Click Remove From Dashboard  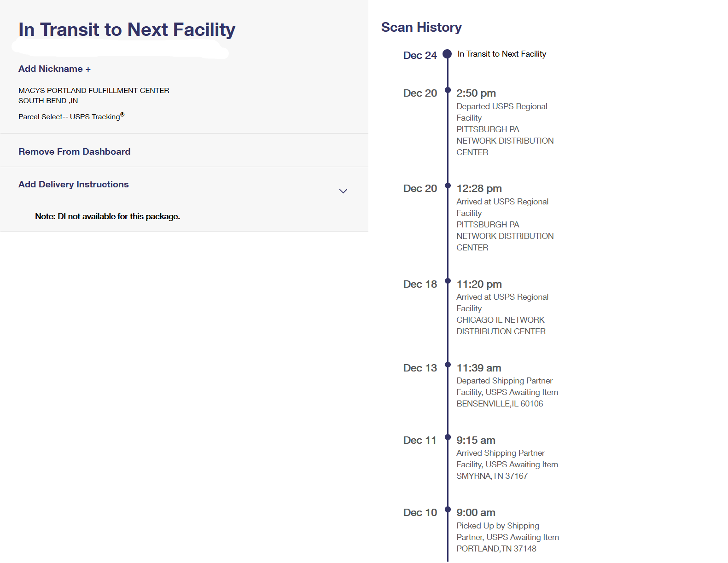74,152
